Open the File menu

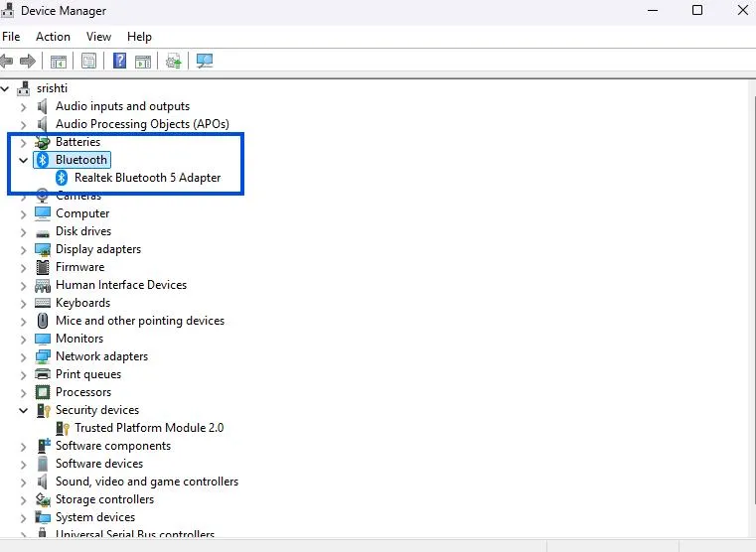[x=11, y=37]
